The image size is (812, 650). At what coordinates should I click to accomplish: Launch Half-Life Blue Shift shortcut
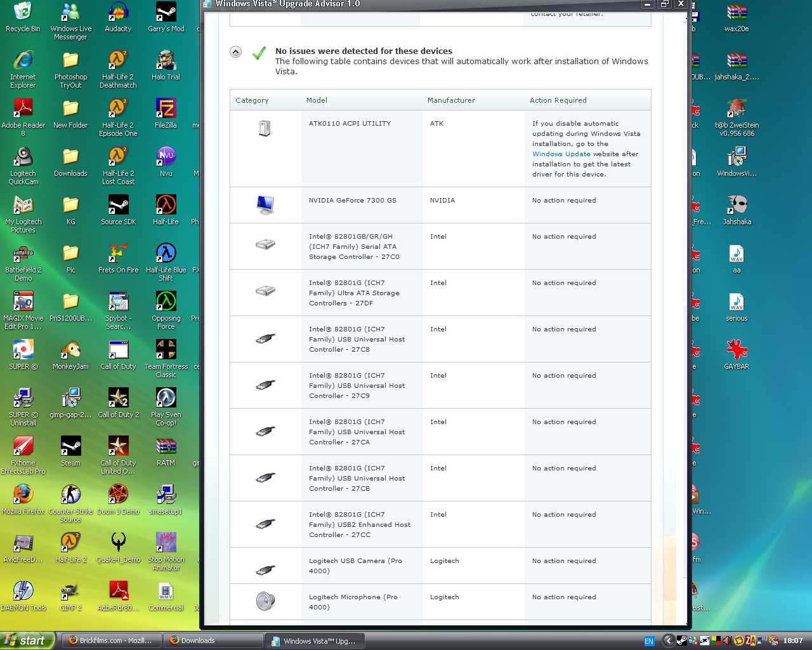tap(166, 263)
